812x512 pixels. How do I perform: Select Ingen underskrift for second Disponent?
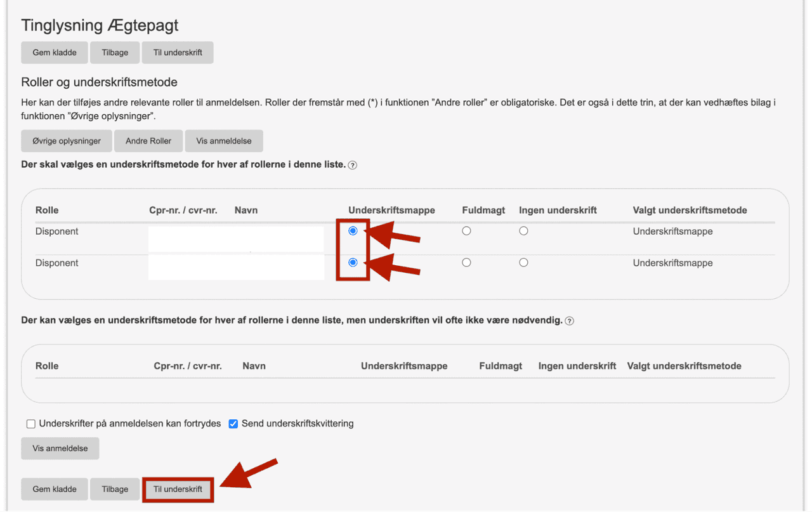[x=523, y=263]
